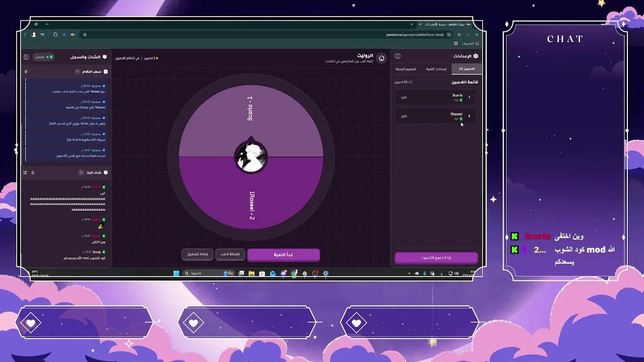Image resolution: width=644 pixels, height=362 pixels.
Task: Bookmark the page with the star icon
Action: (x=85, y=35)
